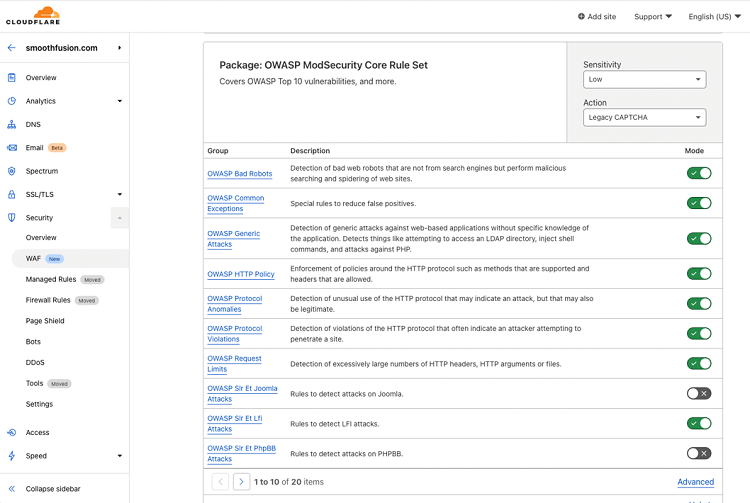Enable the OWASP Slr Et PhpBB Attacks toggle
The image size is (750, 503).
click(699, 453)
